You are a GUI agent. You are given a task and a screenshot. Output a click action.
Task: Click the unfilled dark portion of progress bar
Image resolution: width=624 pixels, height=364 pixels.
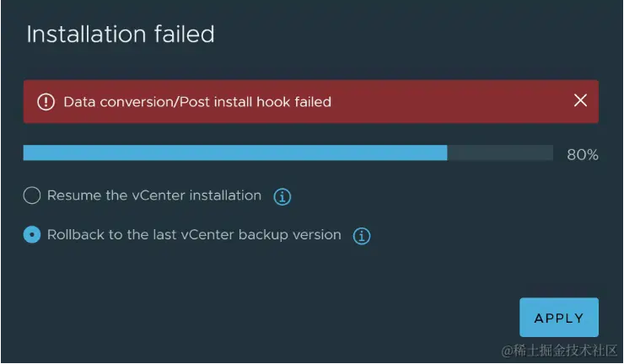(499, 153)
